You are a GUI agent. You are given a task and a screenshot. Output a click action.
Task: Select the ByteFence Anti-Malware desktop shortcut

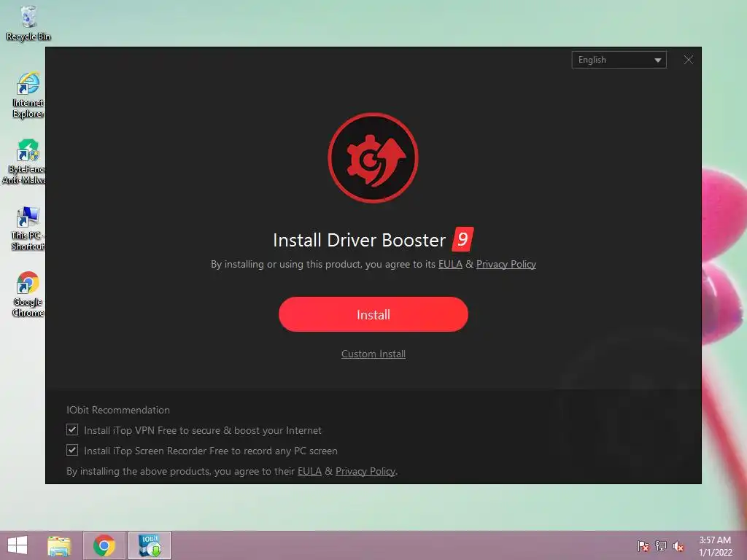pos(25,162)
